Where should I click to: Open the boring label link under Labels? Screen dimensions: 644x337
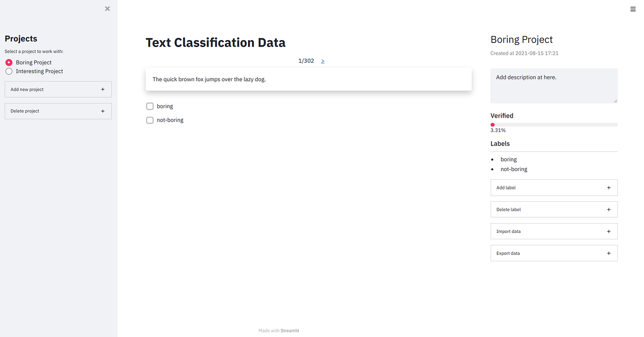pos(508,159)
